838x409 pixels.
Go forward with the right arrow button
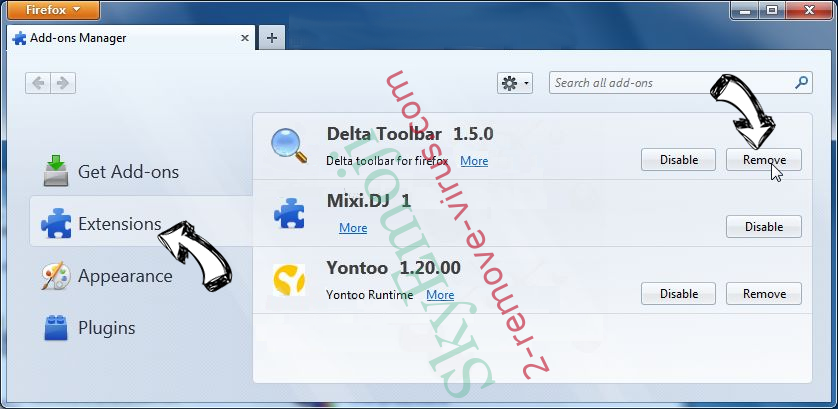pos(63,83)
